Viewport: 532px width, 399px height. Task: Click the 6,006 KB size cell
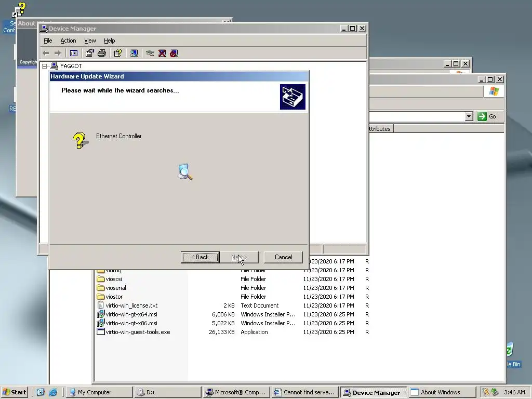coord(223,314)
